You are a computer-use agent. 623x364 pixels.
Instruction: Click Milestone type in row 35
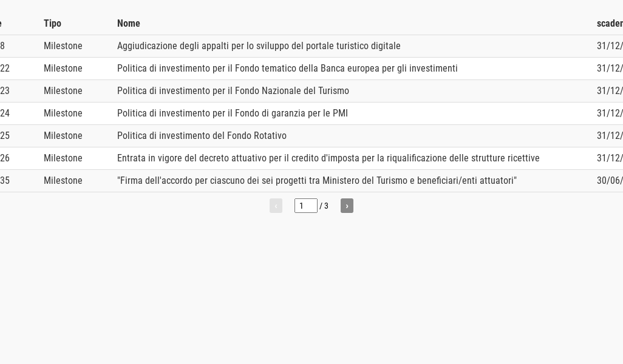point(63,181)
